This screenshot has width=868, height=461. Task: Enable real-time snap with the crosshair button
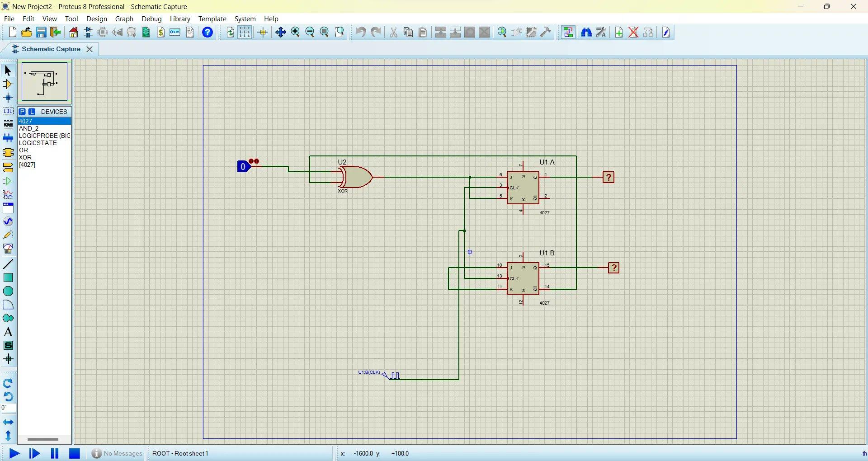tap(263, 32)
